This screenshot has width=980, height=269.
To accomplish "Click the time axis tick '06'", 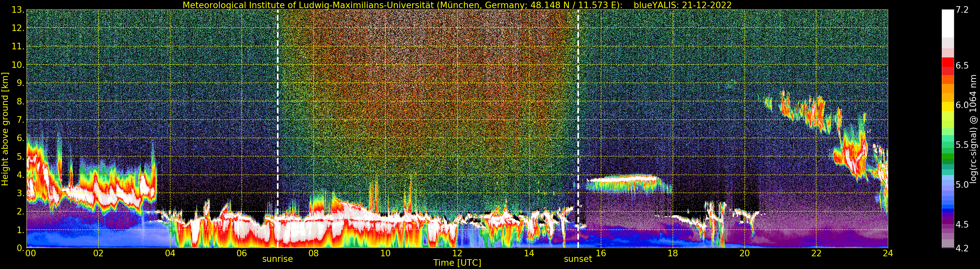I will (x=242, y=253).
